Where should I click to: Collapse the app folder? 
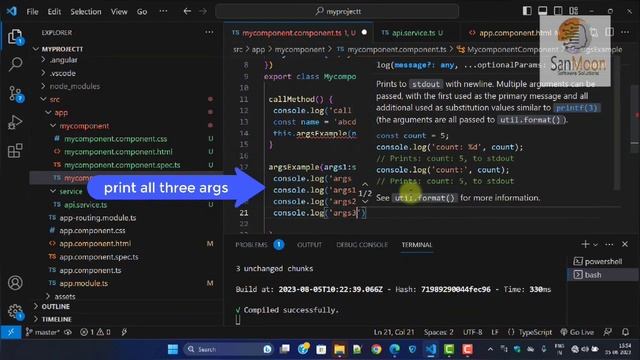61,112
